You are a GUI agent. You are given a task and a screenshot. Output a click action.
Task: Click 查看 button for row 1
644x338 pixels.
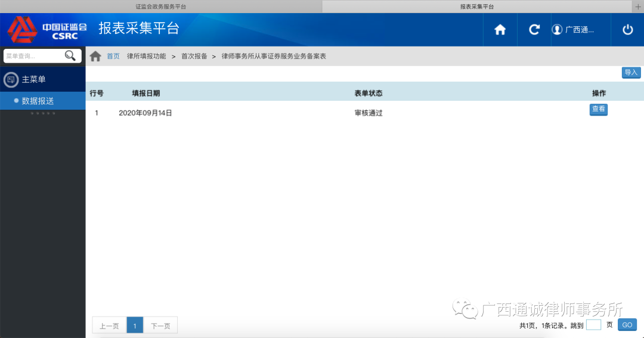599,109
